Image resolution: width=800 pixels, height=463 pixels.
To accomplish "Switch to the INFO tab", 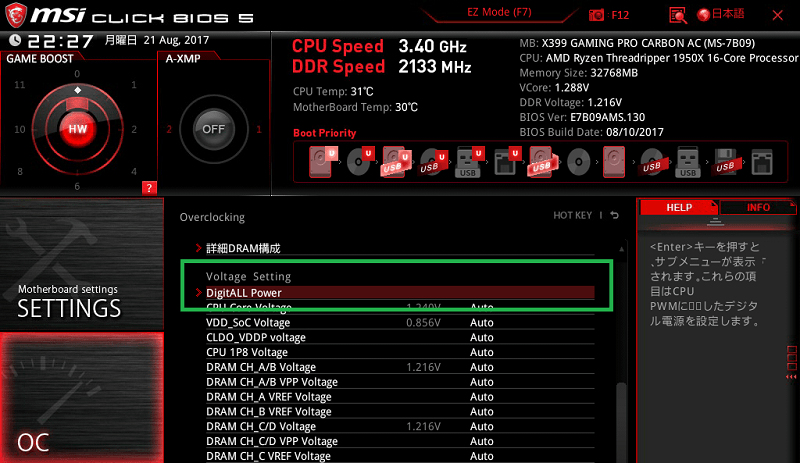I will coord(758,207).
